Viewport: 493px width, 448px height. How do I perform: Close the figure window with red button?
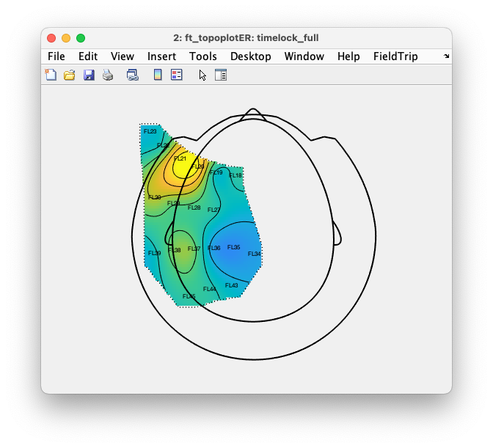click(x=51, y=38)
